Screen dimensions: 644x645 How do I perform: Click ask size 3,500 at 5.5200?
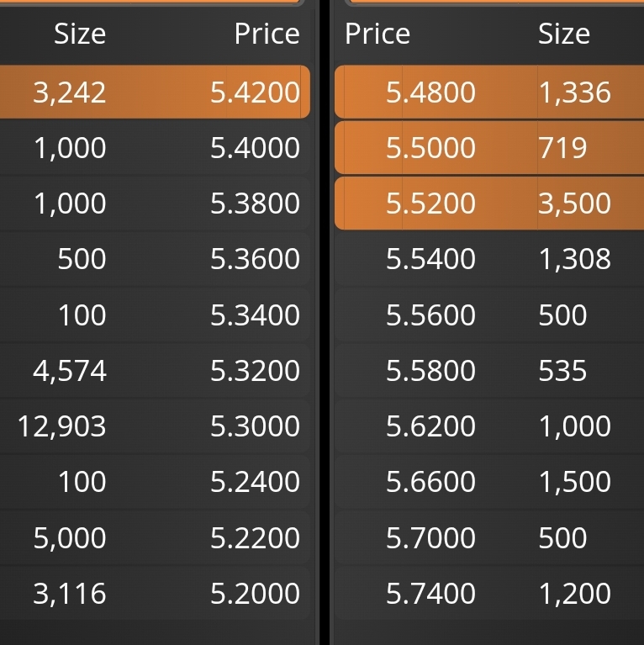[x=574, y=204]
